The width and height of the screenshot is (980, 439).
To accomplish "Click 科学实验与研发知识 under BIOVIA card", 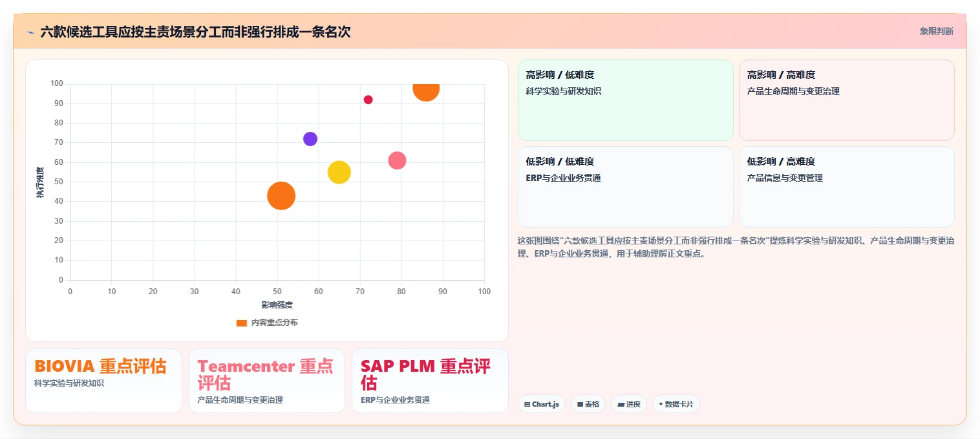I will click(69, 383).
